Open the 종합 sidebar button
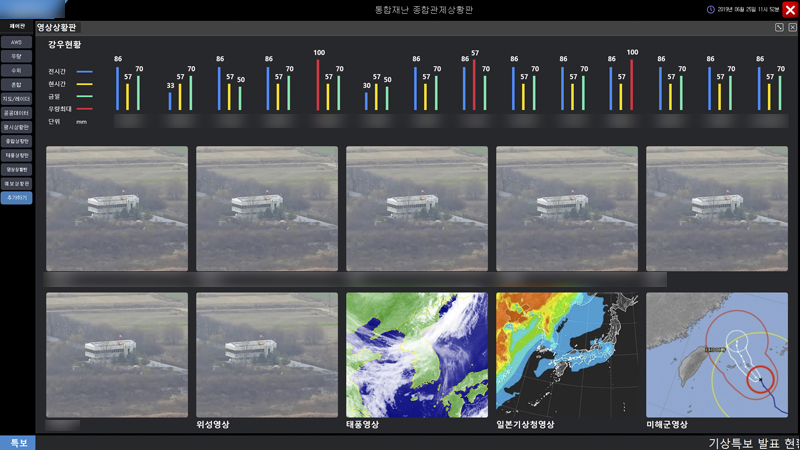The height and width of the screenshot is (450, 800). [16, 85]
